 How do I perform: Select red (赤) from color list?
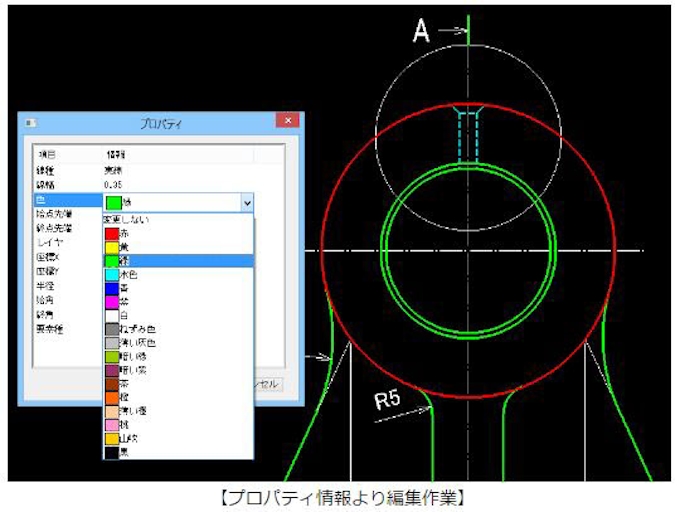coord(124,232)
